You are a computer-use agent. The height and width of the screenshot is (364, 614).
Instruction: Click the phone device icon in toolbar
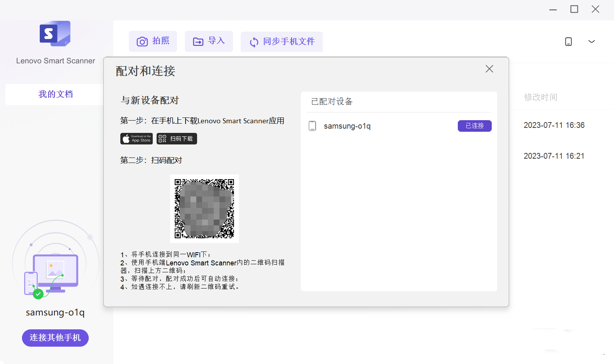coord(568,41)
